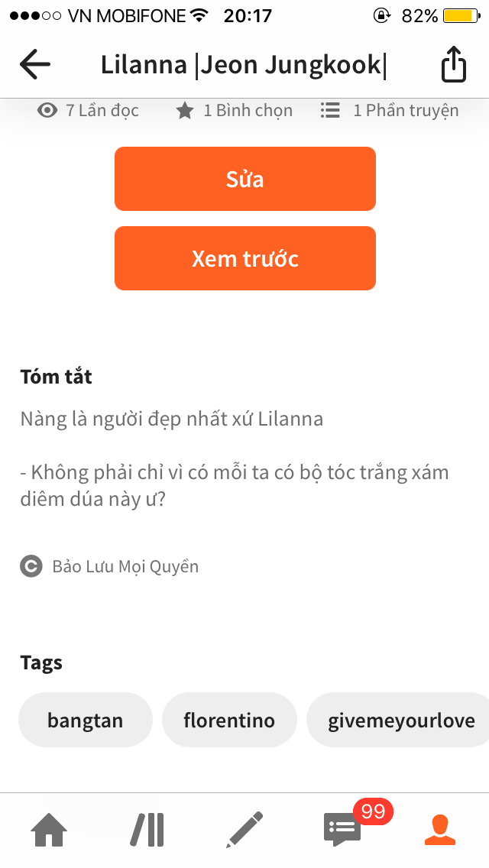Go to the Home tab
This screenshot has width=489, height=868.
pos(48,830)
